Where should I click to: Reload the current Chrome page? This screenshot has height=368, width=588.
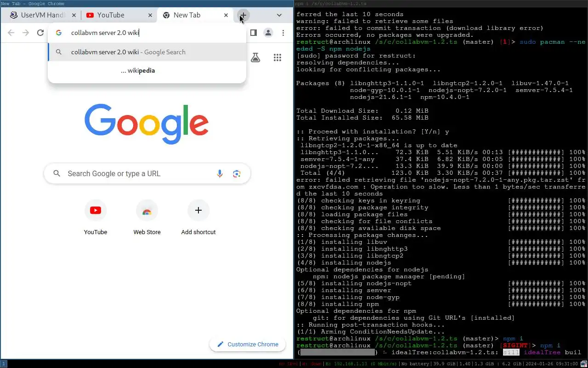[40, 33]
